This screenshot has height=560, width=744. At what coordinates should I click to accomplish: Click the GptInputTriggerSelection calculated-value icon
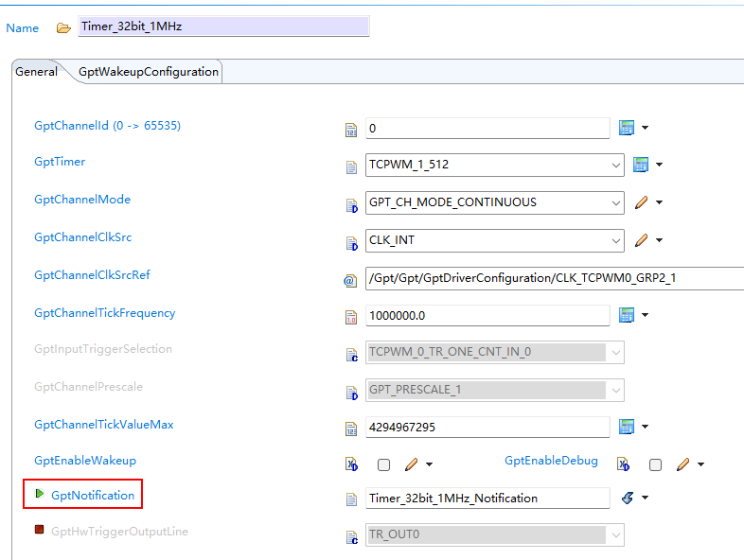pyautogui.click(x=351, y=355)
